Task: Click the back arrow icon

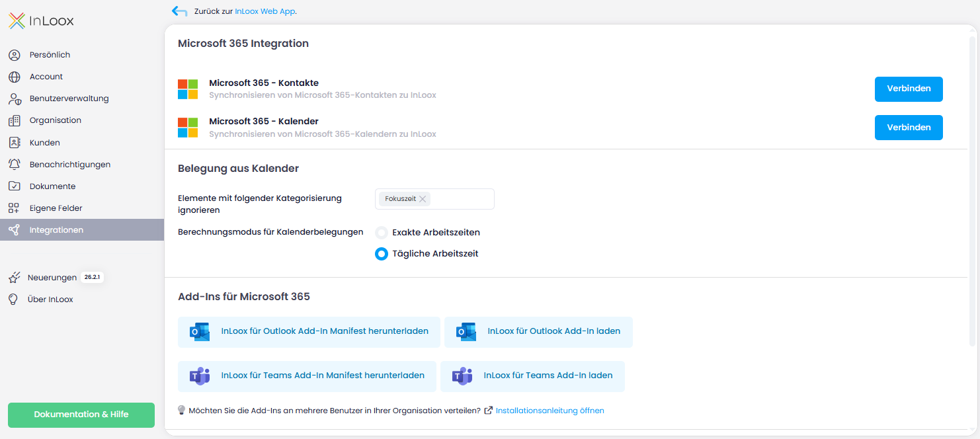Action: click(x=179, y=11)
